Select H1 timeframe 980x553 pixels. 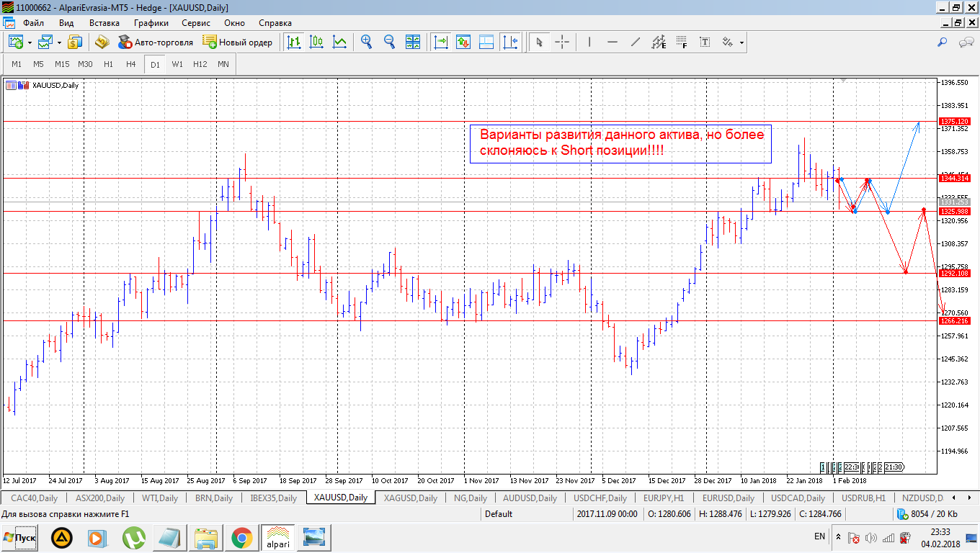[108, 64]
